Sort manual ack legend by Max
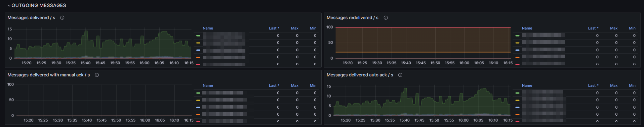The image size is (644, 127). click(295, 85)
